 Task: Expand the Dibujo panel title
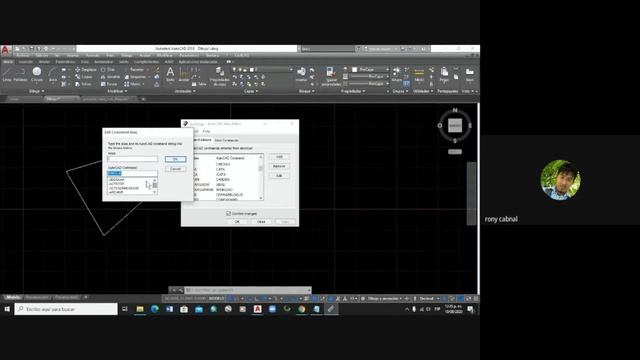pos(37,91)
